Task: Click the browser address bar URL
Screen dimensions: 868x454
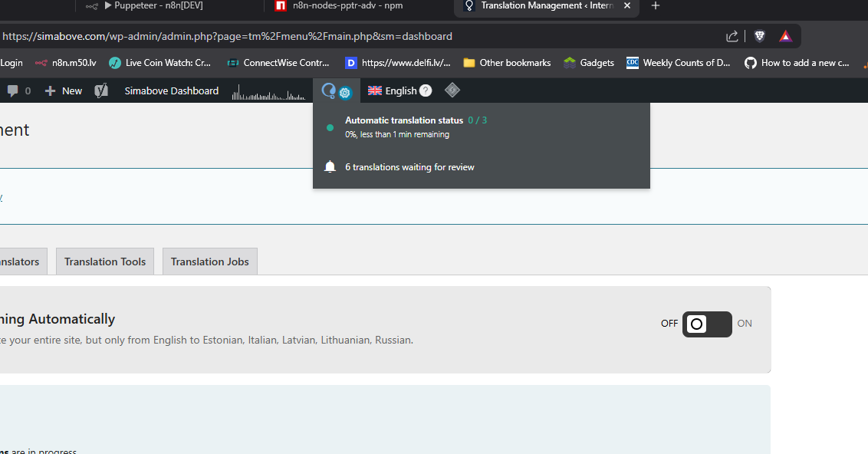Action: pos(228,36)
